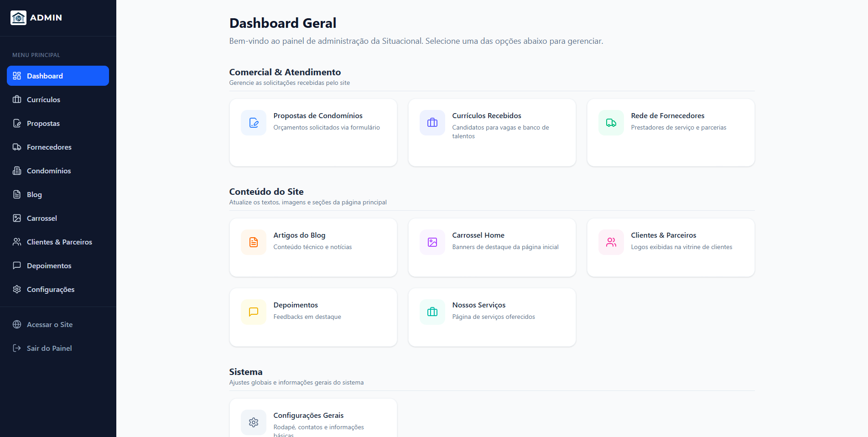Click 'Gerencie as solicitações recebidas pelo site' subtitle
Screen dimensions: 868x437
pos(290,83)
